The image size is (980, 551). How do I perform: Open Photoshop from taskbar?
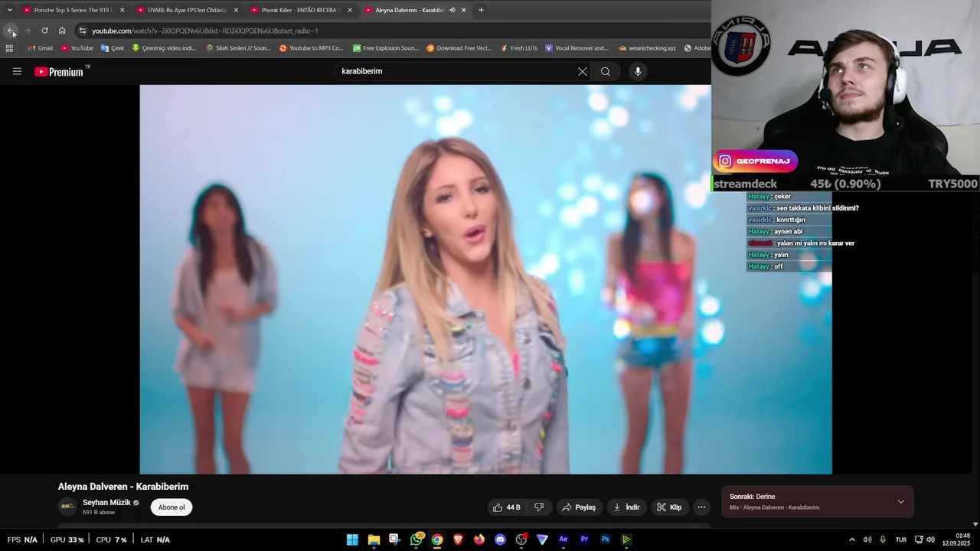click(606, 540)
